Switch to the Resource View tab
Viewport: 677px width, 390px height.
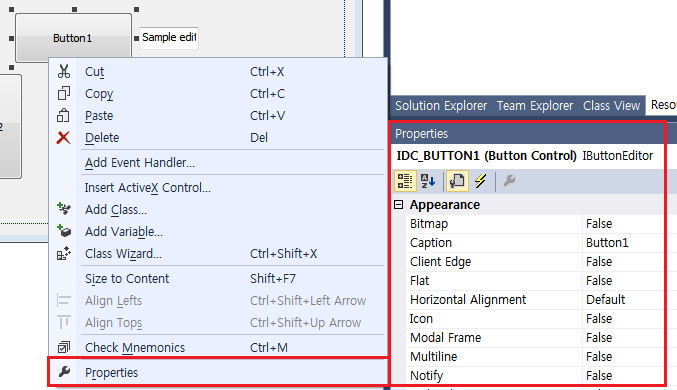[662, 105]
